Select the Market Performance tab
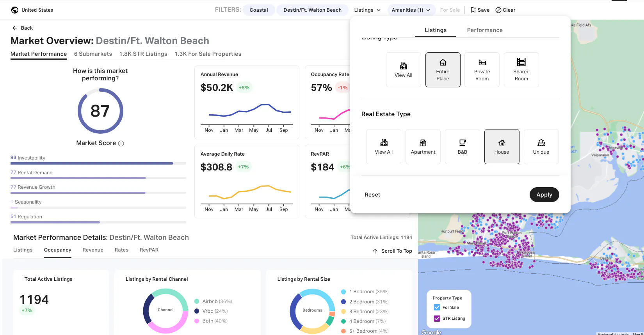 click(39, 54)
